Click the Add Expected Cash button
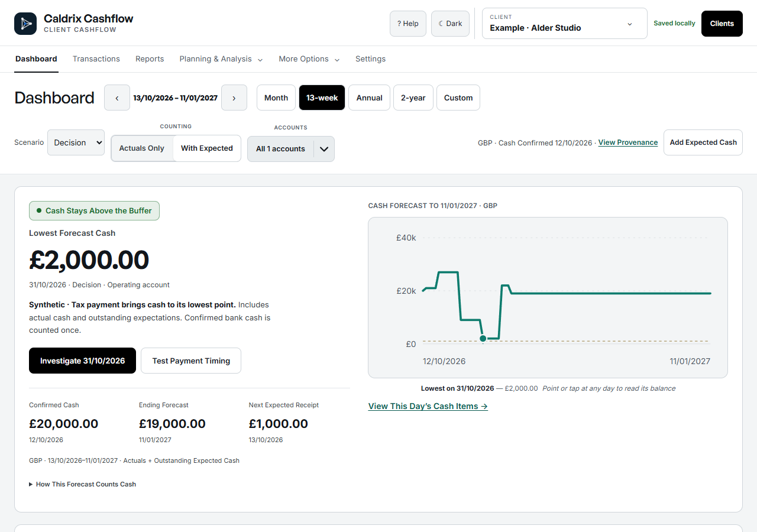This screenshot has width=757, height=532. 703,142
